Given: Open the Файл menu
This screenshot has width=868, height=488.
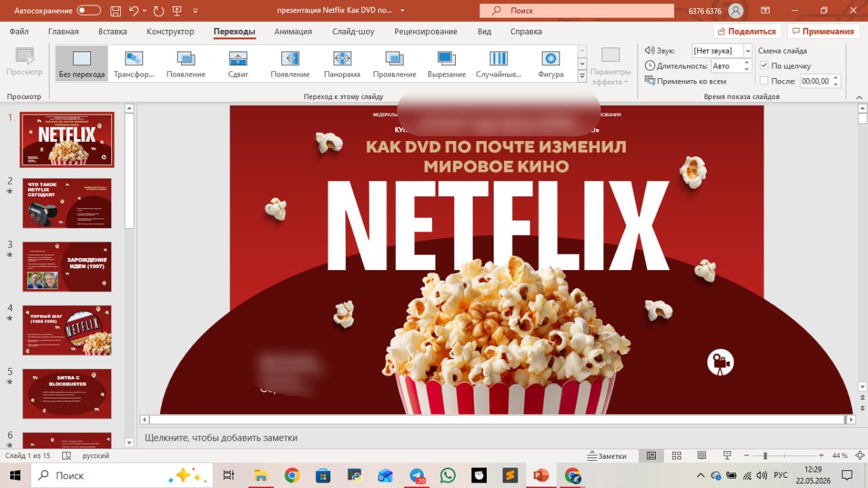Looking at the screenshot, I should [x=19, y=31].
